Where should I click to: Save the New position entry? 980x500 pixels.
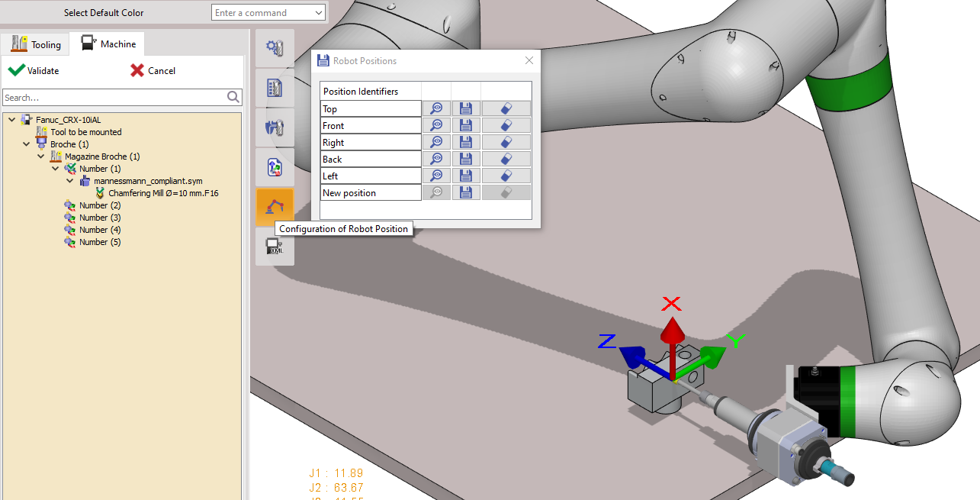tap(465, 192)
